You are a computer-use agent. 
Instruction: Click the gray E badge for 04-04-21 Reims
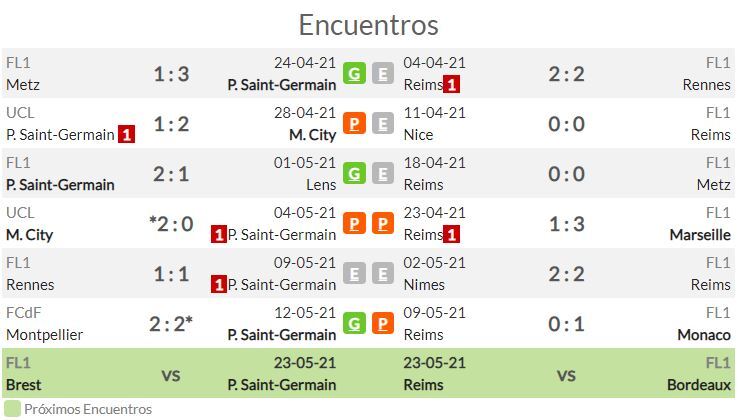point(382,73)
